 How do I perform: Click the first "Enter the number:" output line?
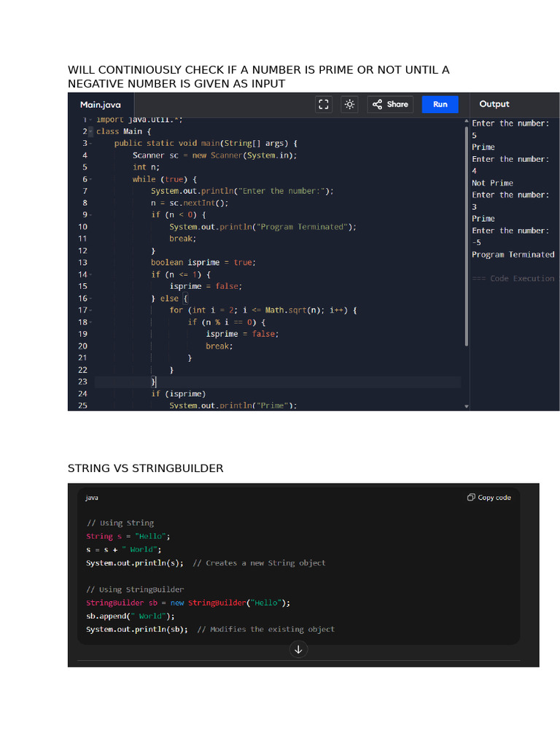pos(510,123)
